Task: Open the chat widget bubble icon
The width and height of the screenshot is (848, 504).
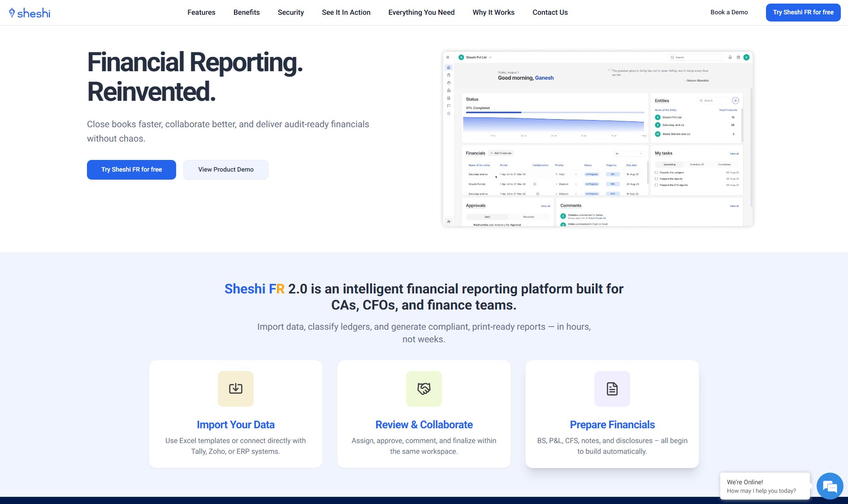Action: (x=830, y=486)
